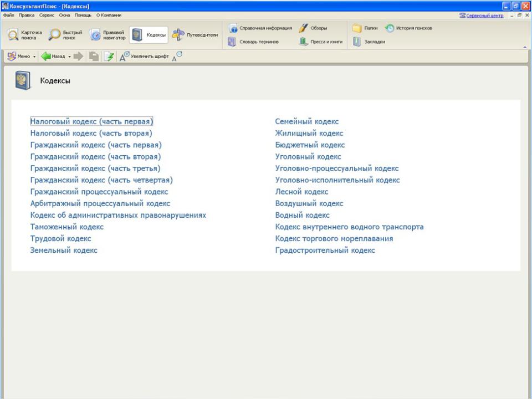The width and height of the screenshot is (532, 399).
Task: Click Увеличить шрифт increase font
Action: pyautogui.click(x=144, y=57)
